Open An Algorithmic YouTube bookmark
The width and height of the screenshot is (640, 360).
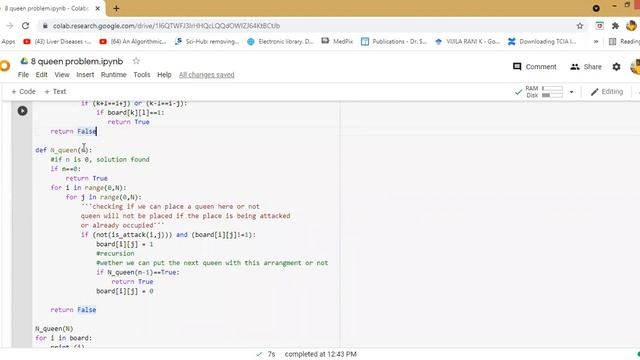(133, 41)
